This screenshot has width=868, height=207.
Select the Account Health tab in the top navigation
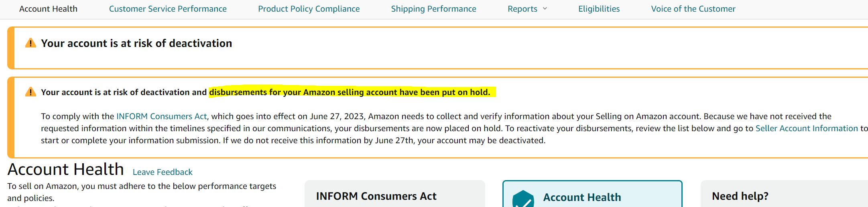[x=48, y=9]
